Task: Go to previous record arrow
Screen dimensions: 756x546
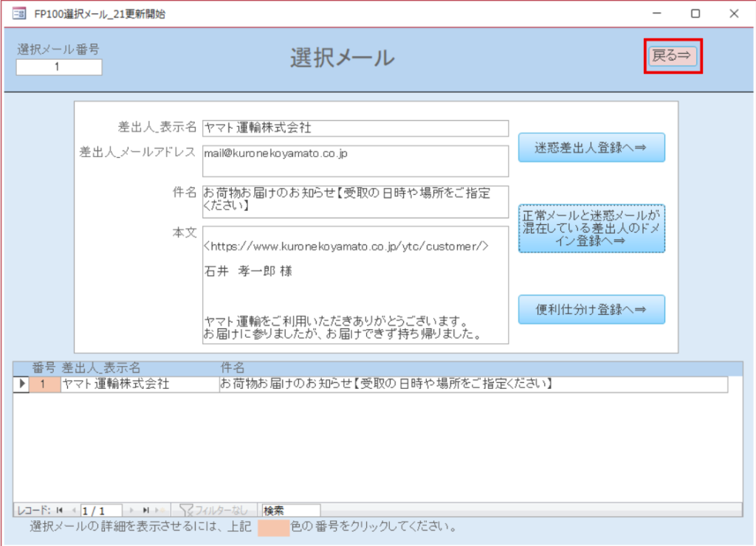Action: click(x=73, y=511)
